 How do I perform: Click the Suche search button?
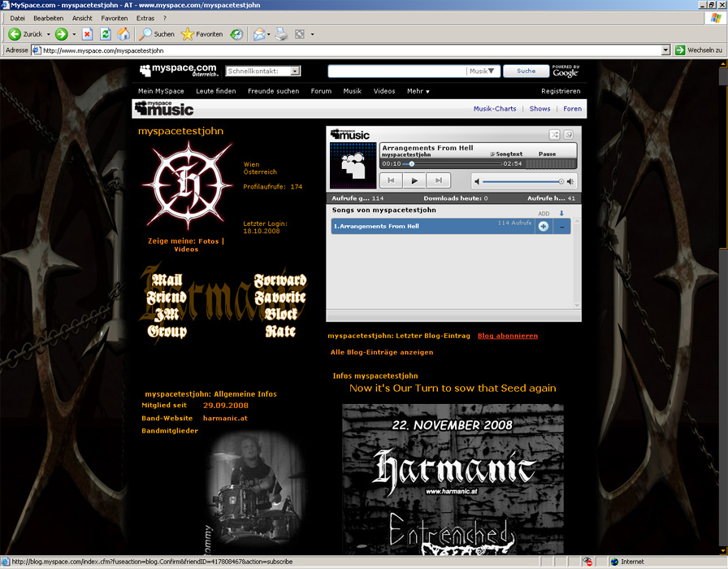pyautogui.click(x=526, y=71)
